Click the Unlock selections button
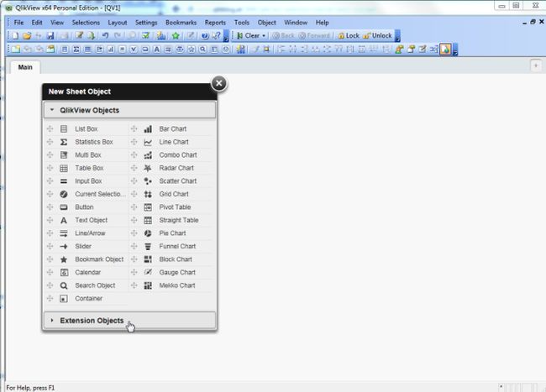The image size is (546, 392). 377,35
